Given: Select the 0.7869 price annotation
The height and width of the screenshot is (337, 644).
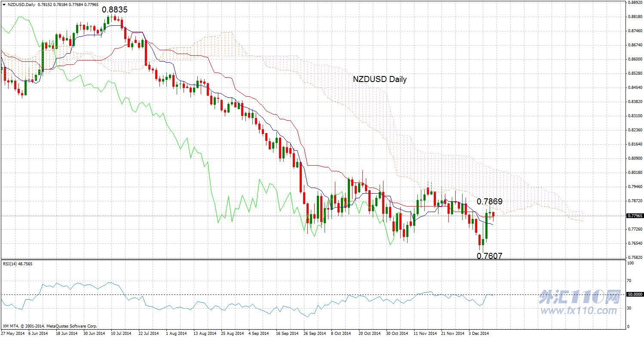Looking at the screenshot, I should 490,201.
